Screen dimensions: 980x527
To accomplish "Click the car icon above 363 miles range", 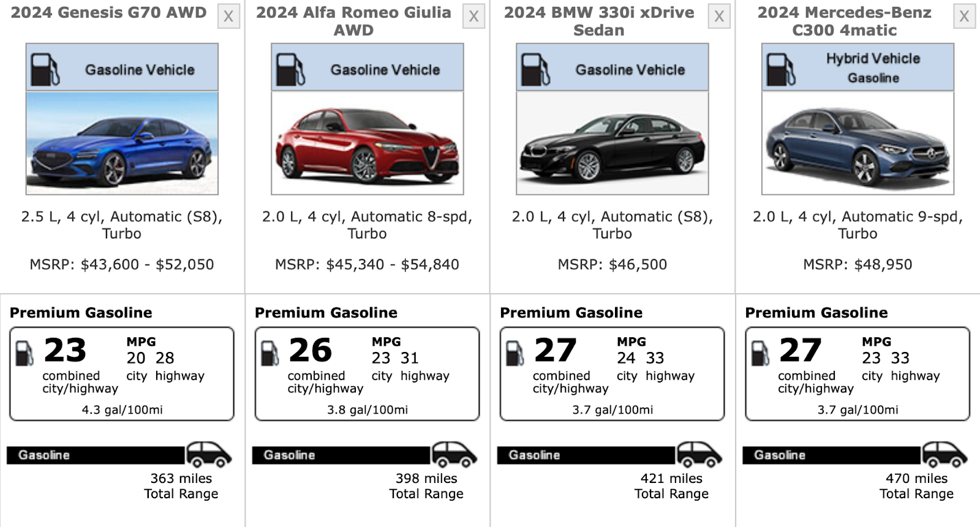I will 209,455.
